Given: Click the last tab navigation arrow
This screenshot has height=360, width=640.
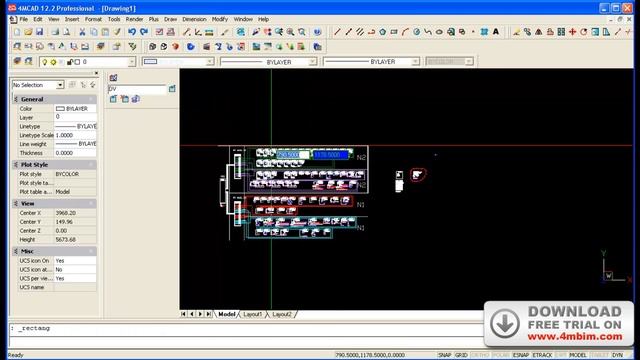Looking at the screenshot, I should (x=209, y=314).
